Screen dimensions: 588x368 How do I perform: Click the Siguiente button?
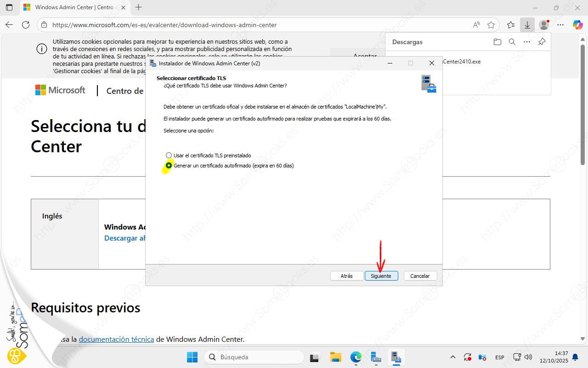pyautogui.click(x=381, y=276)
